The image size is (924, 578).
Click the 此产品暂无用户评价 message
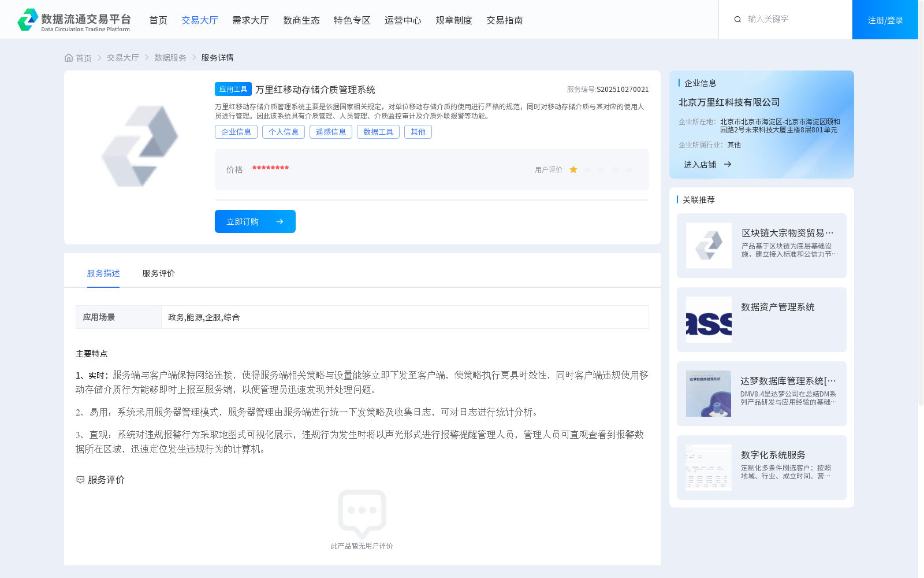tap(362, 546)
